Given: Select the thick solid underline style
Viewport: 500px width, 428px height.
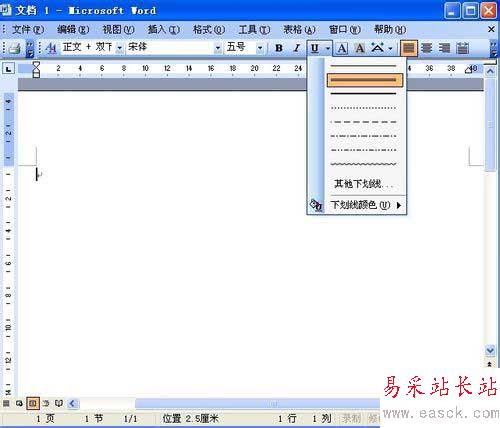Looking at the screenshot, I should coord(365,94).
